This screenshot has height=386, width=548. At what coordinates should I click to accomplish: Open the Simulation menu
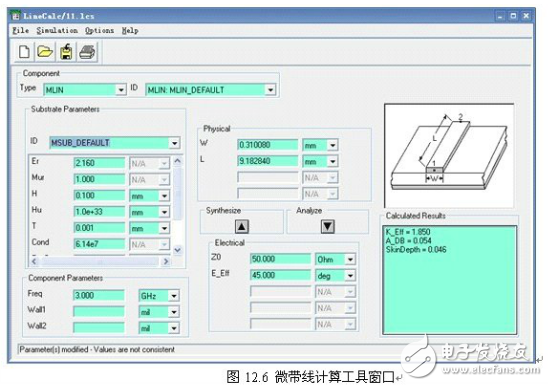(x=57, y=30)
